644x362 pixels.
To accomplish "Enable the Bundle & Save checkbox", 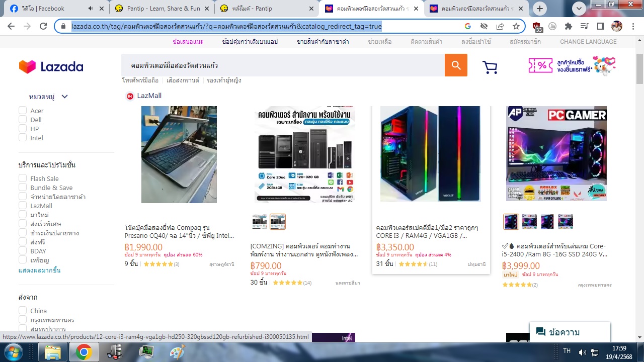I will (x=23, y=188).
